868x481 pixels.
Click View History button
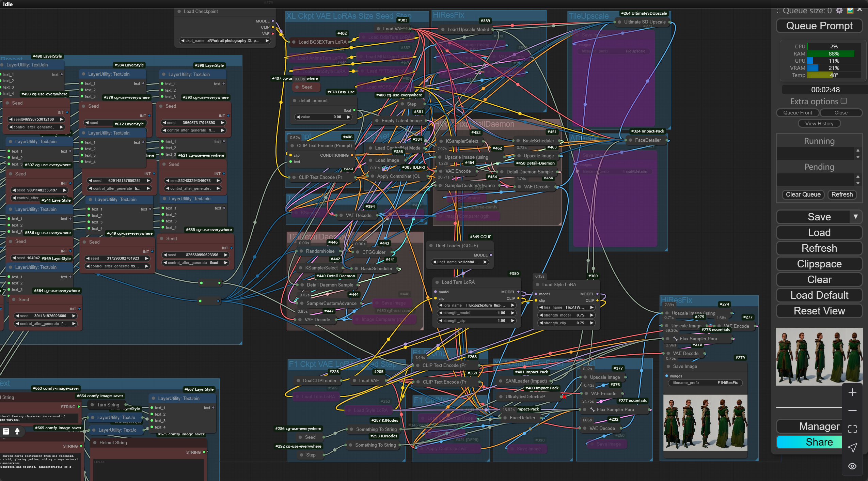tap(819, 123)
